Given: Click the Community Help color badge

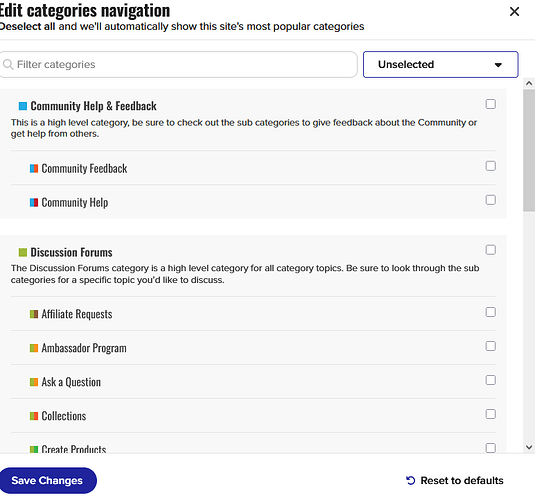Looking at the screenshot, I should click(34, 203).
